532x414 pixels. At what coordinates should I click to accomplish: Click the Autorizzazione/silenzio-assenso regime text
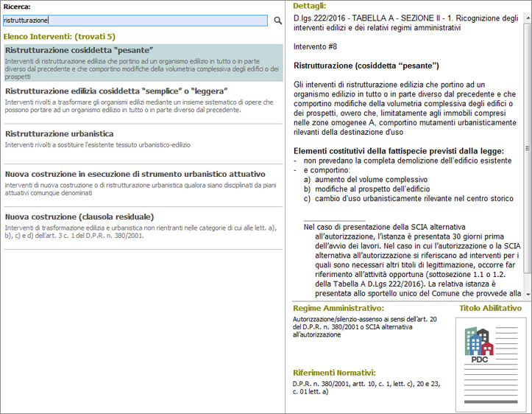coord(365,327)
